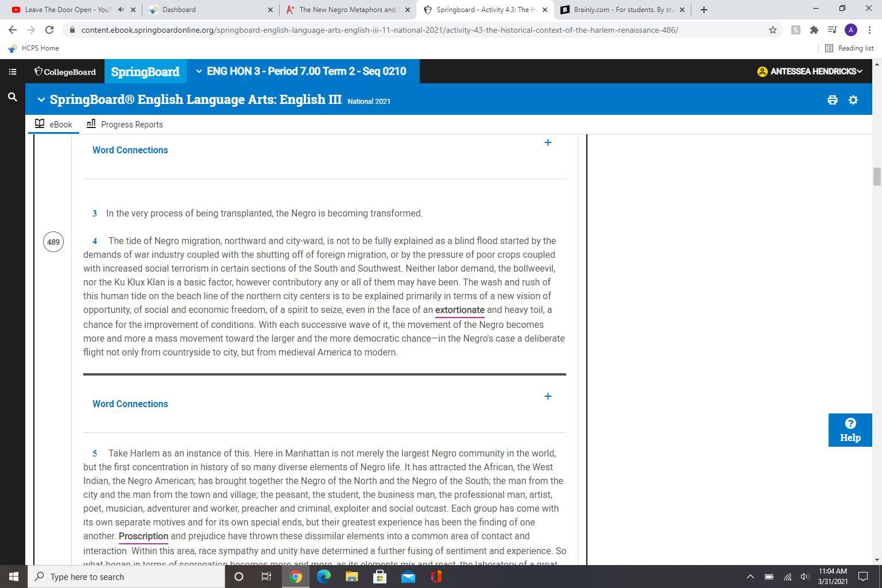Bookmark this page with the star icon
This screenshot has height=588, width=882.
773,30
